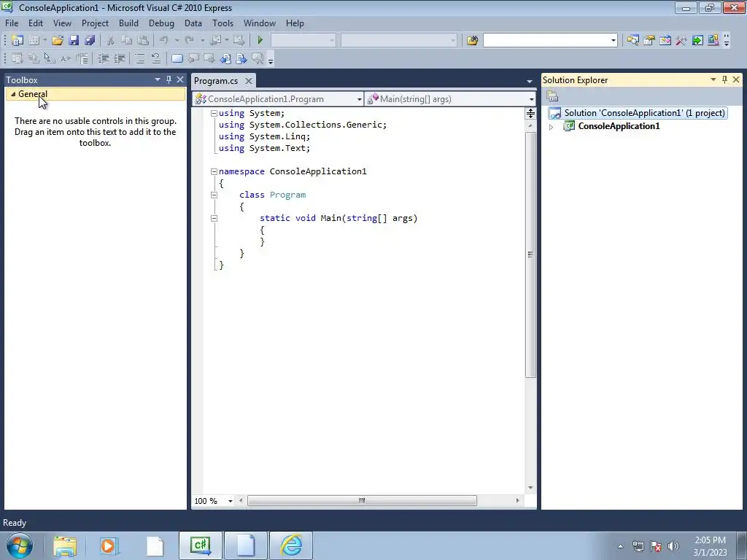Click the Open File folder icon
Viewport: 747px width, 560px height.
(58, 40)
